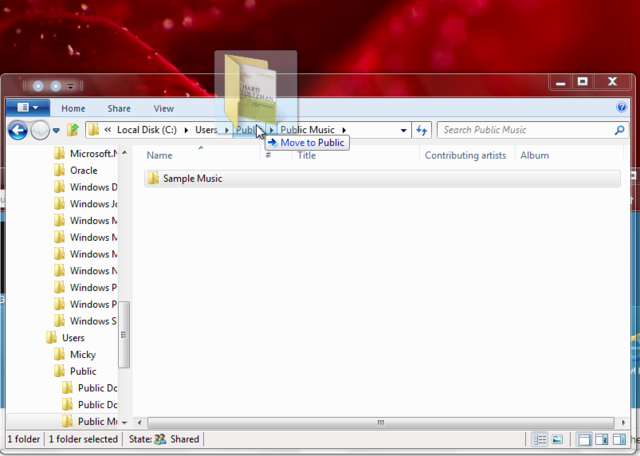Click the Up one level arrow icon
The height and width of the screenshot is (456, 640).
pos(73,130)
